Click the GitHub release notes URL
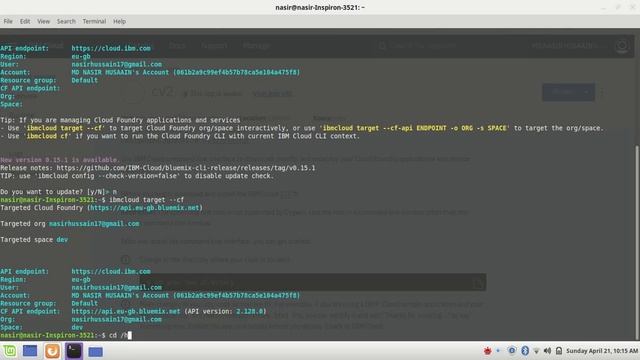The width and height of the screenshot is (640, 360). (x=186, y=168)
